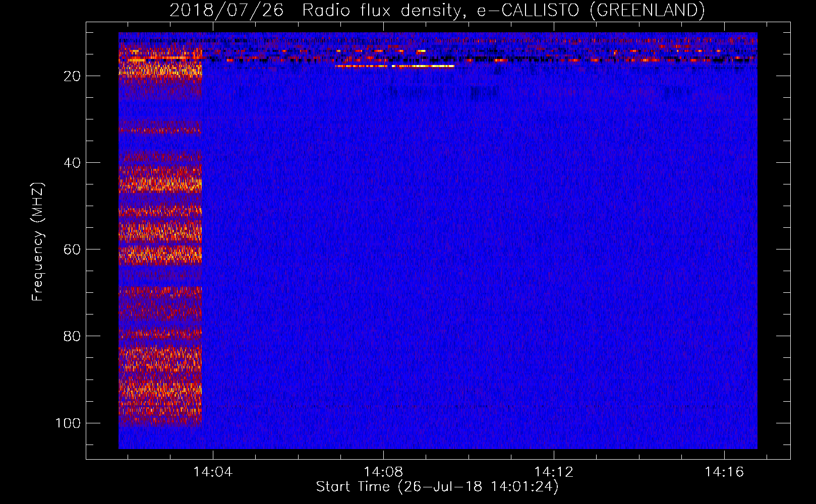
Task: Click the plot title "Radio flux density, e-CALLISTO (GREENLAND)"
Action: tap(503, 10)
